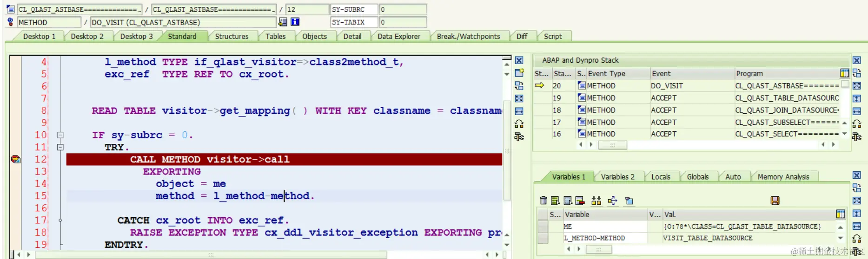This screenshot has width=868, height=259.
Task: Switch to Desktop 1 tab
Action: (x=39, y=36)
